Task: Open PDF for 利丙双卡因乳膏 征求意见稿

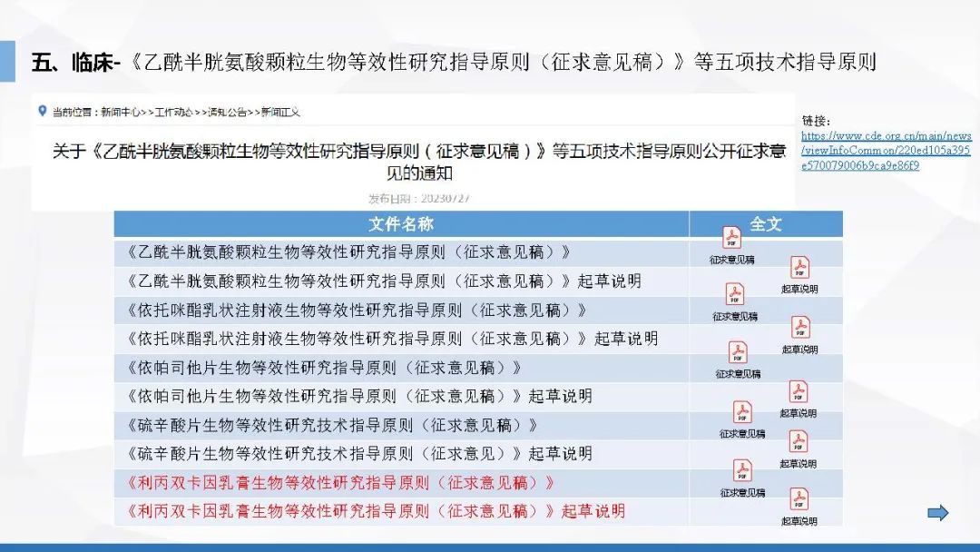Action: (x=742, y=471)
